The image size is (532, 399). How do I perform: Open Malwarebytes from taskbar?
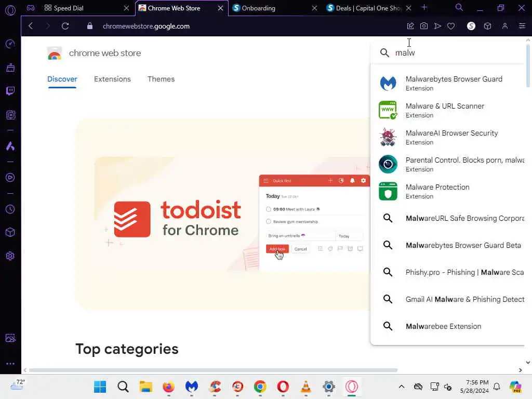pos(191,387)
